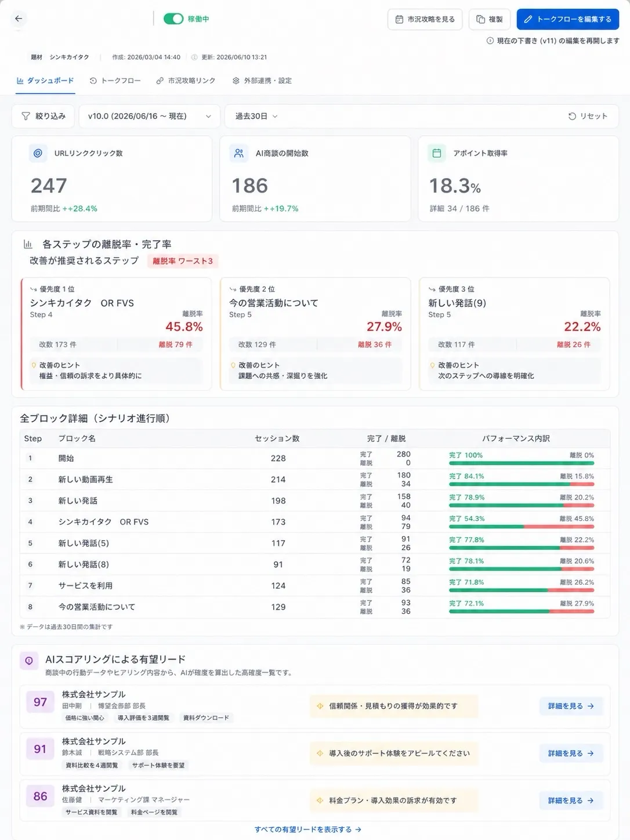Click the リセット reset button
Image resolution: width=630 pixels, height=840 pixels.
587,116
